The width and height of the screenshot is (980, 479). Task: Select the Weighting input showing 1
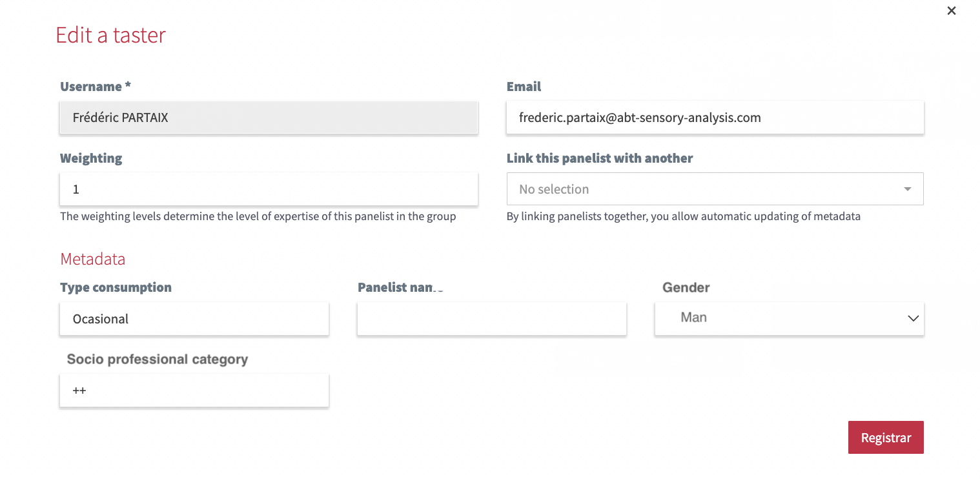click(x=269, y=189)
